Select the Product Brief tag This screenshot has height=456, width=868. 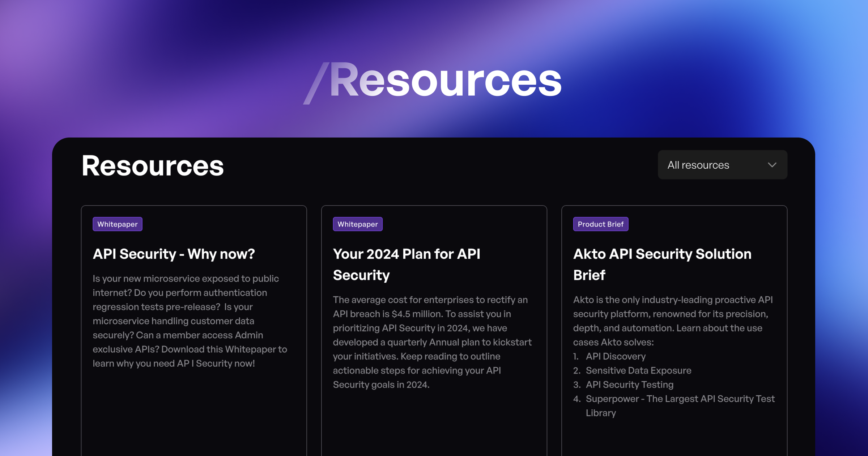[600, 224]
